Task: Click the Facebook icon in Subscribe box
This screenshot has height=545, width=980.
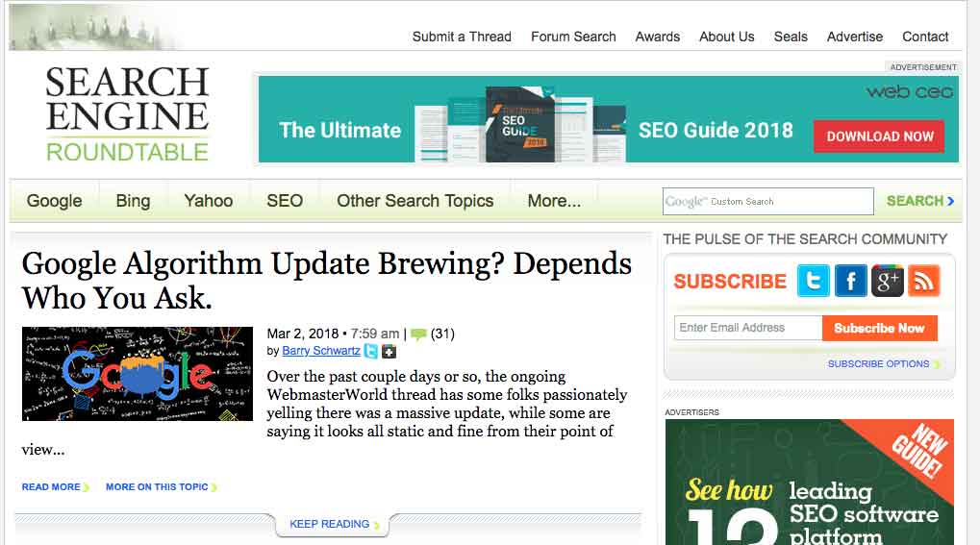Action: (x=850, y=281)
